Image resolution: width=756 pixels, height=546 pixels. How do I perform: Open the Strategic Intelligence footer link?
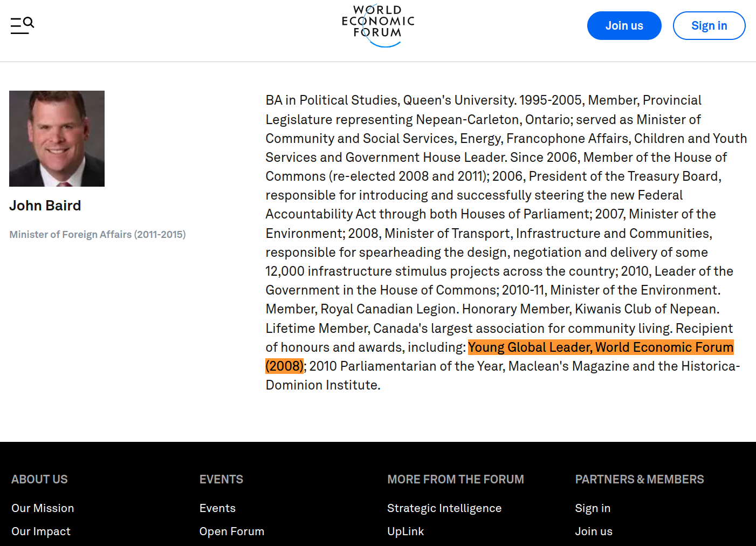[x=444, y=508]
